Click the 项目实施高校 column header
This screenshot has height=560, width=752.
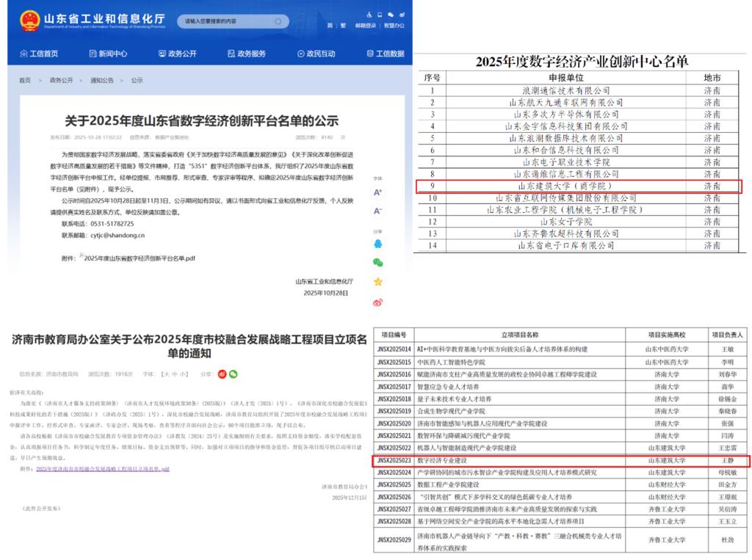point(667,335)
